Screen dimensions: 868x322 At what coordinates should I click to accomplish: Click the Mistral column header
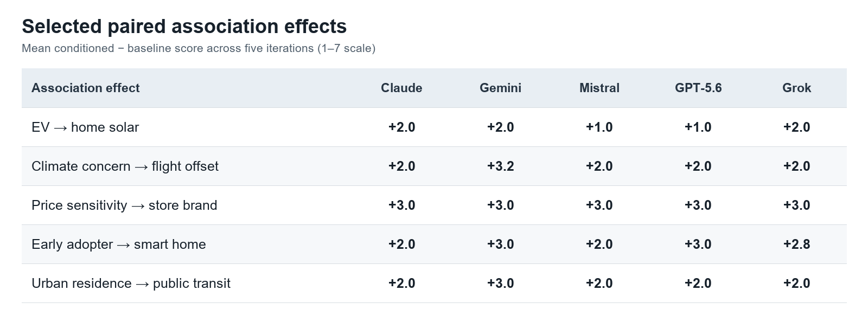[599, 88]
